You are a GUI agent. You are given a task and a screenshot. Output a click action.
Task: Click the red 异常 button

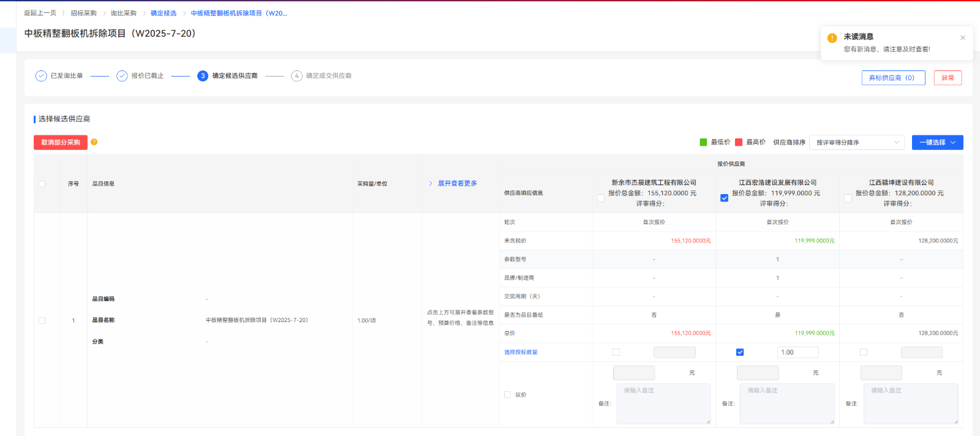948,78
